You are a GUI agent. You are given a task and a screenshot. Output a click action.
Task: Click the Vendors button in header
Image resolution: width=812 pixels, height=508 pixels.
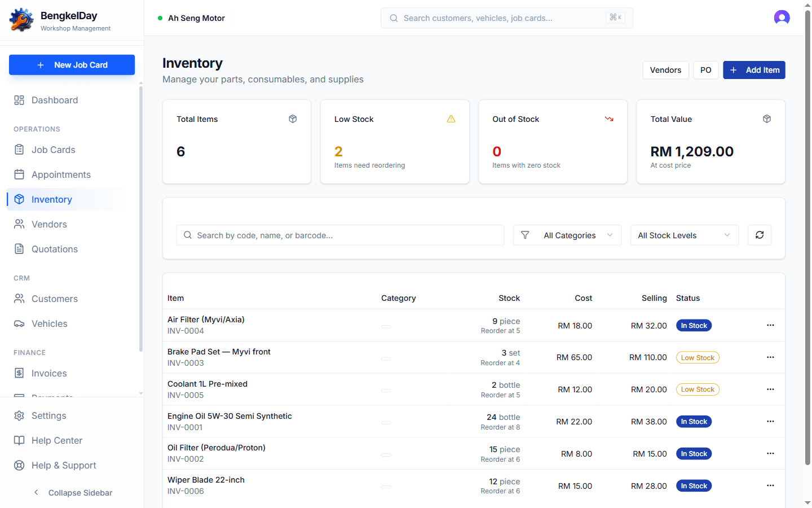click(665, 70)
